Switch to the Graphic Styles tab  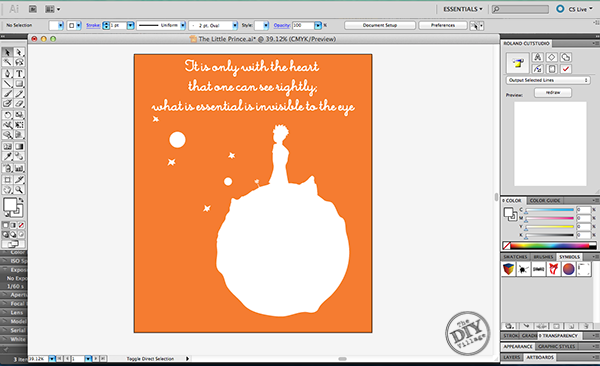[x=556, y=346]
